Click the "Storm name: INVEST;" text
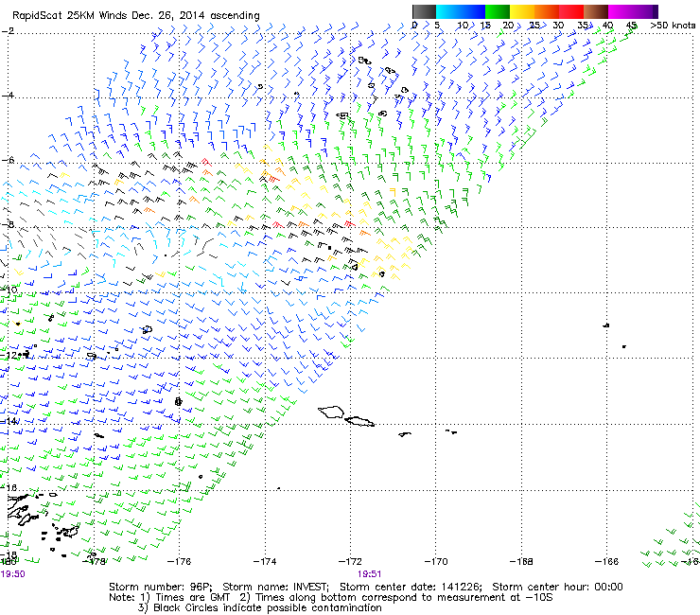 (x=276, y=587)
